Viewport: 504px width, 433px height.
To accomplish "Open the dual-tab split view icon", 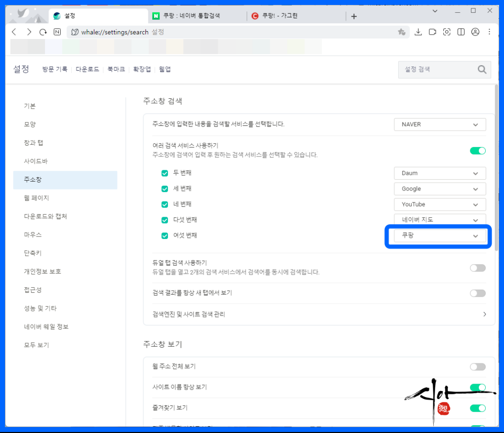I will pyautogui.click(x=461, y=32).
